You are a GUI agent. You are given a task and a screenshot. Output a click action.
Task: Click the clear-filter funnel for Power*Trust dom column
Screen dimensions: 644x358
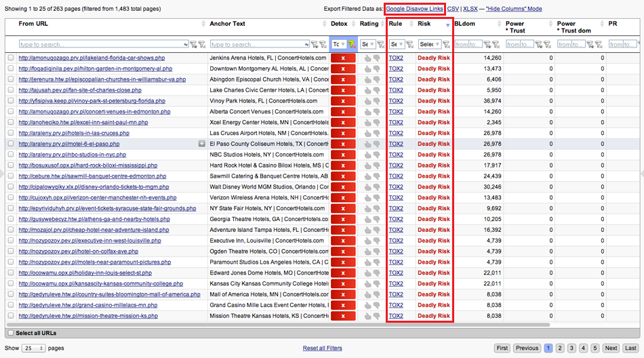tap(599, 44)
